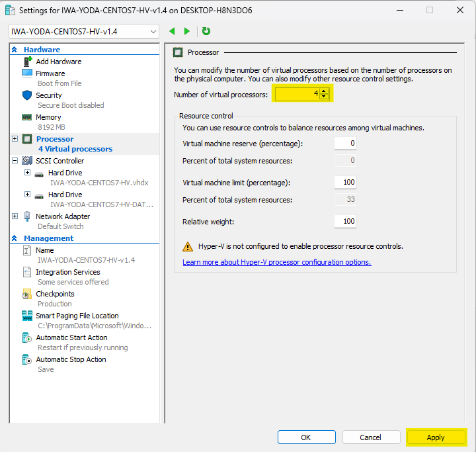Collapse the Hardware section chevron
The width and height of the screenshot is (476, 452).
click(x=15, y=50)
